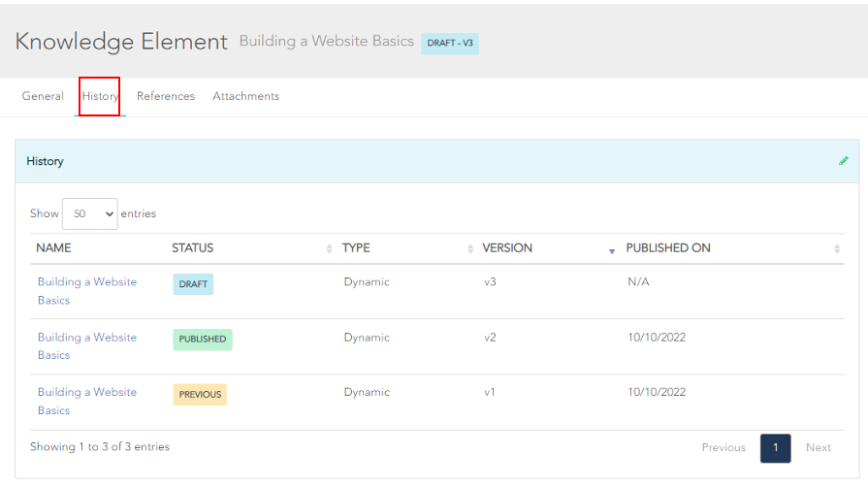Select page 1 in pagination

click(775, 447)
